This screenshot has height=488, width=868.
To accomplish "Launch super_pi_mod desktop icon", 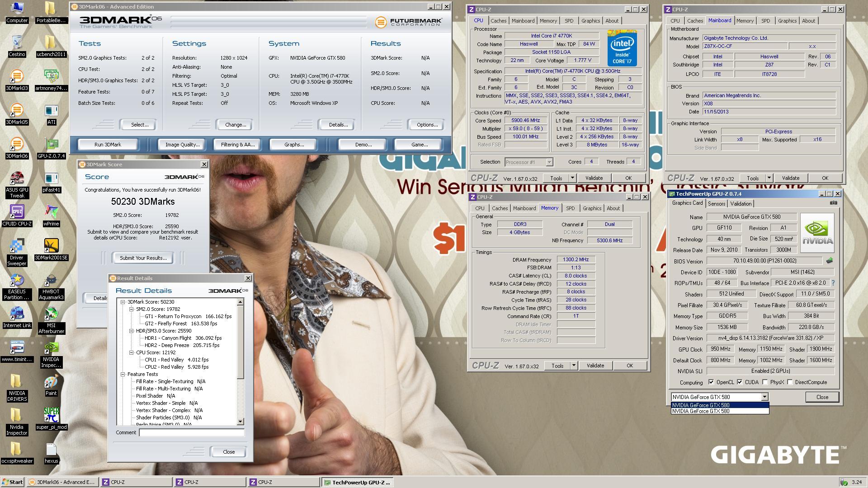I will (x=51, y=419).
